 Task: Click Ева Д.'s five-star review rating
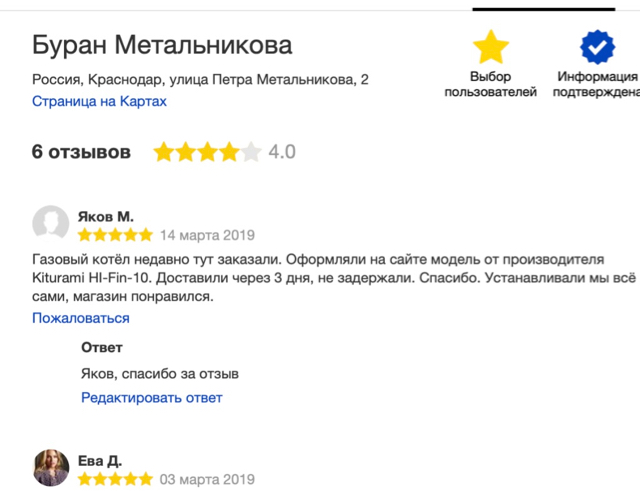(115, 479)
